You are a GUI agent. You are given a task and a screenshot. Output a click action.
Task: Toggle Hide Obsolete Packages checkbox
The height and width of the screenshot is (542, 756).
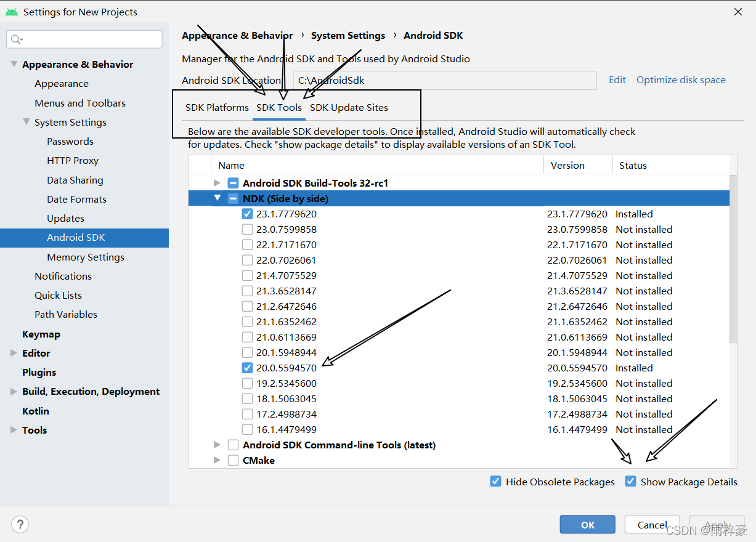(495, 481)
